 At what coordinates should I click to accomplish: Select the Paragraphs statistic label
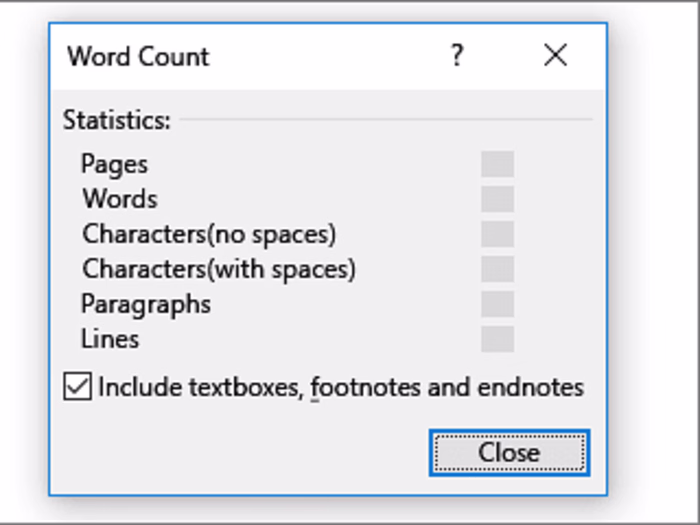click(146, 304)
